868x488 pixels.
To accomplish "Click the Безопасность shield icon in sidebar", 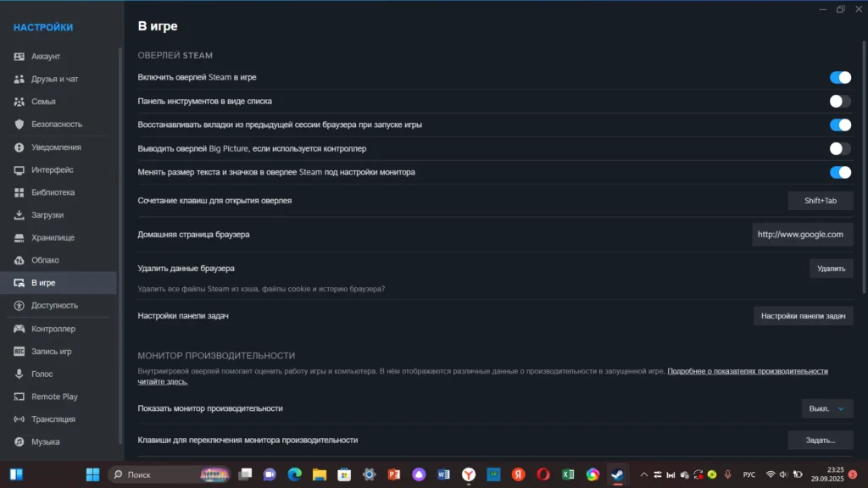I will click(x=19, y=125).
